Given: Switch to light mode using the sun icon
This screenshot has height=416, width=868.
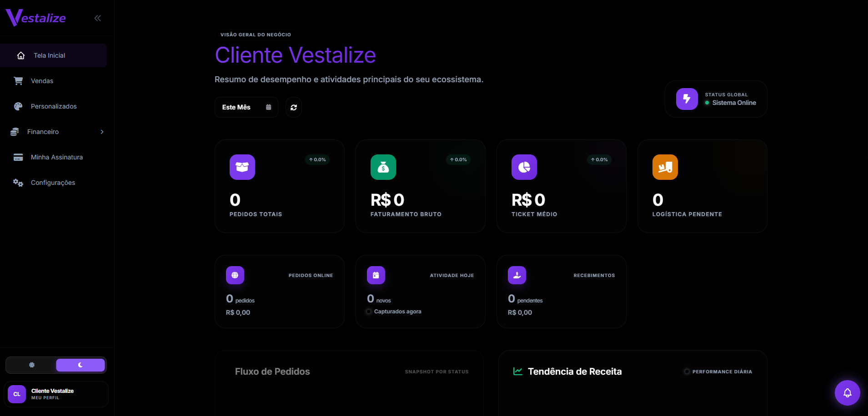Looking at the screenshot, I should coord(31,365).
